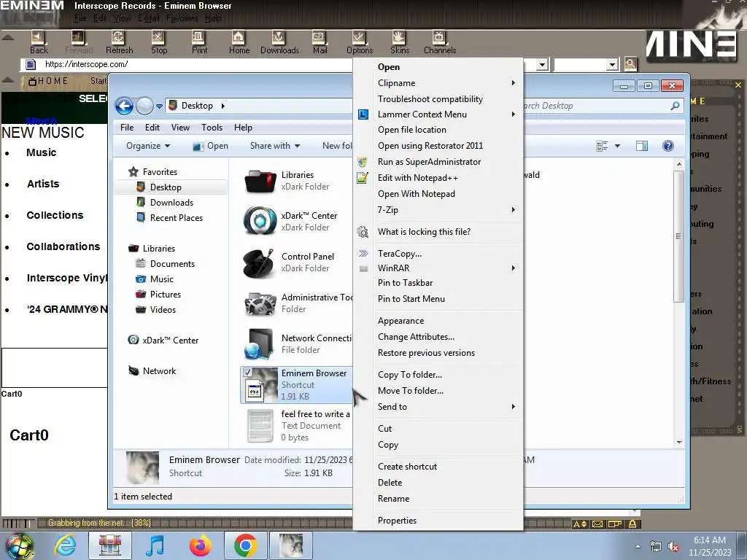747x560 pixels.
Task: Click the Explorer Open toolbar button
Action: (211, 146)
